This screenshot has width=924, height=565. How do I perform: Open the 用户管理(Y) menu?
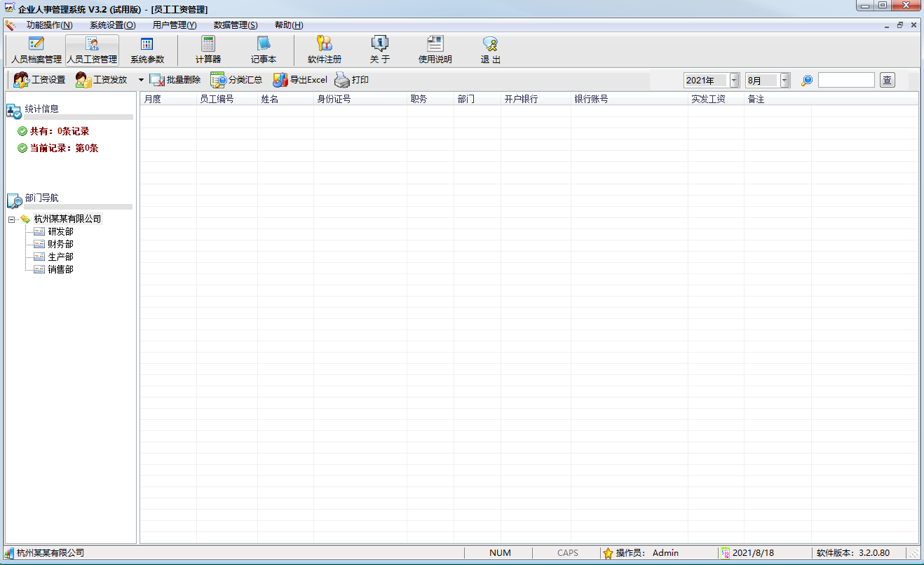pos(175,25)
